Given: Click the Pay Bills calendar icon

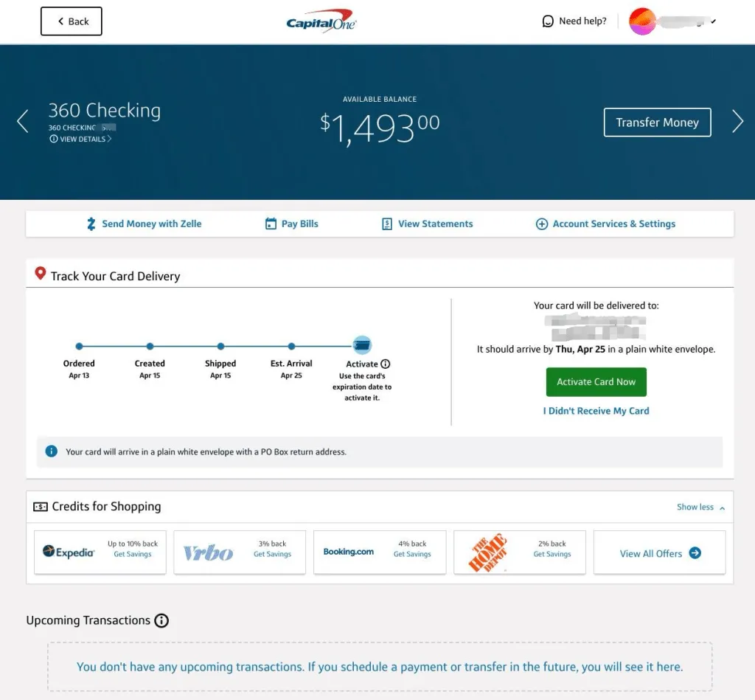Looking at the screenshot, I should [x=271, y=224].
